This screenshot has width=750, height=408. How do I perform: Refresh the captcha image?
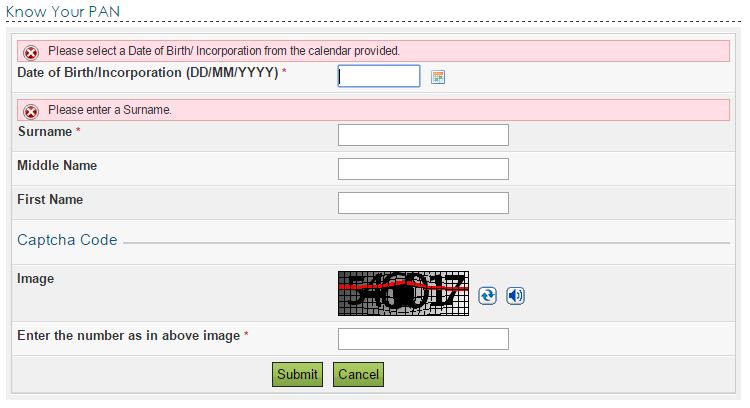point(487,296)
